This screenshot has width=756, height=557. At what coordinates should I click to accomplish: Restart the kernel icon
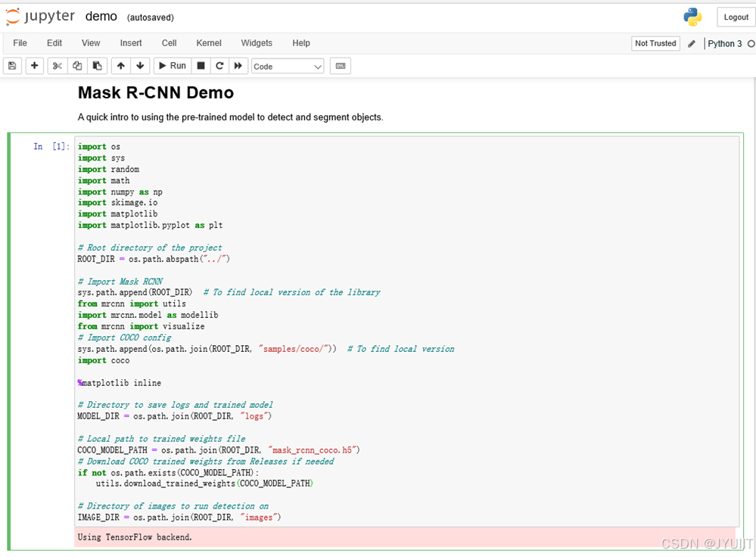click(219, 66)
